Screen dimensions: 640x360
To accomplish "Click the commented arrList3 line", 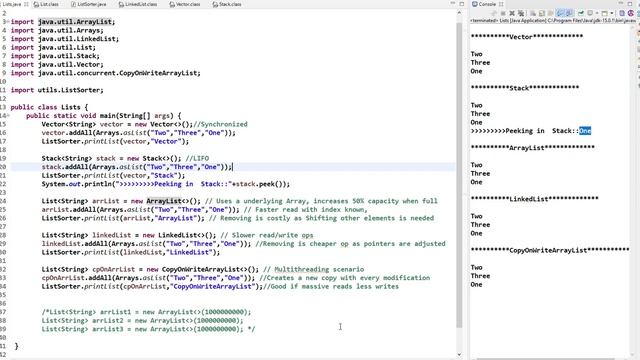I will click(x=148, y=329).
